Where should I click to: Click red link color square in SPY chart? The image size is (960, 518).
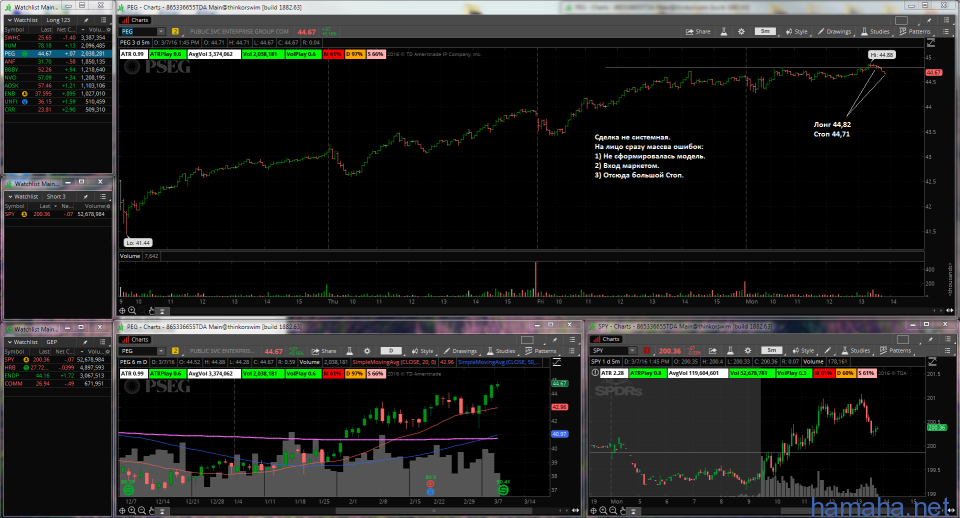pos(646,351)
